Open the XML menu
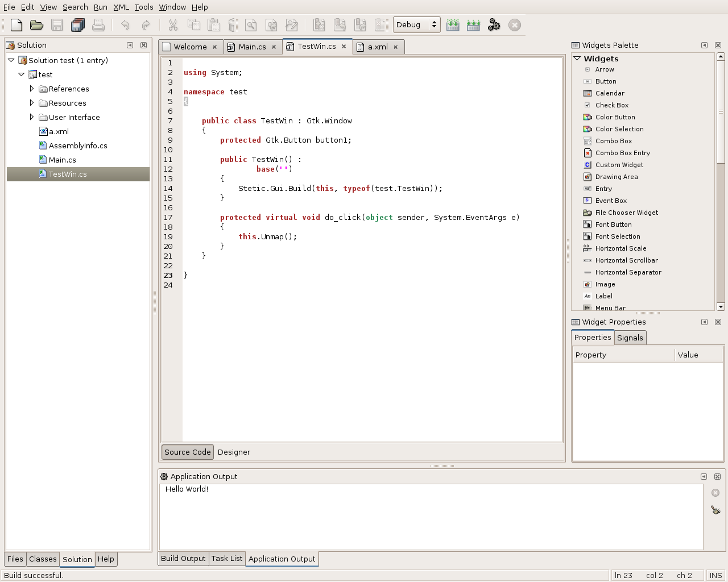 121,7
